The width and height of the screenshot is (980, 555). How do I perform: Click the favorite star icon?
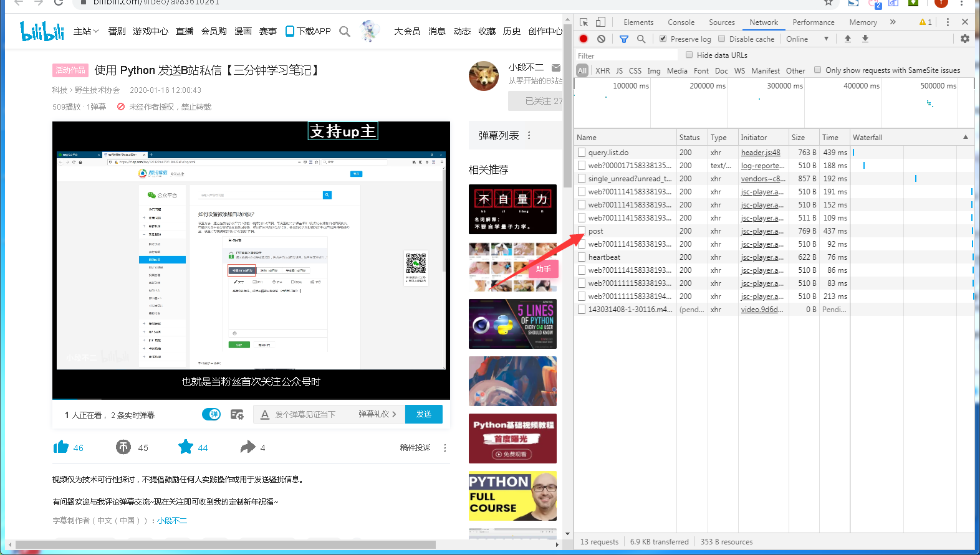(185, 447)
